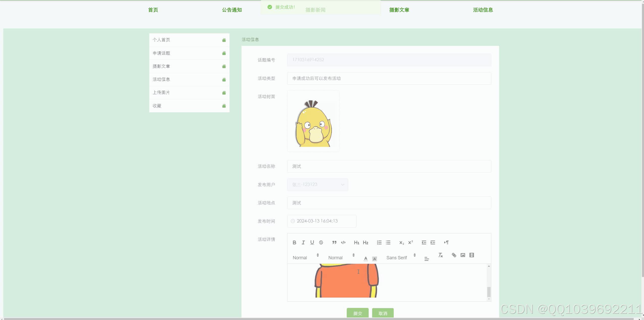The image size is (644, 320).
Task: Insert an image via the editor toolbar
Action: point(463,255)
